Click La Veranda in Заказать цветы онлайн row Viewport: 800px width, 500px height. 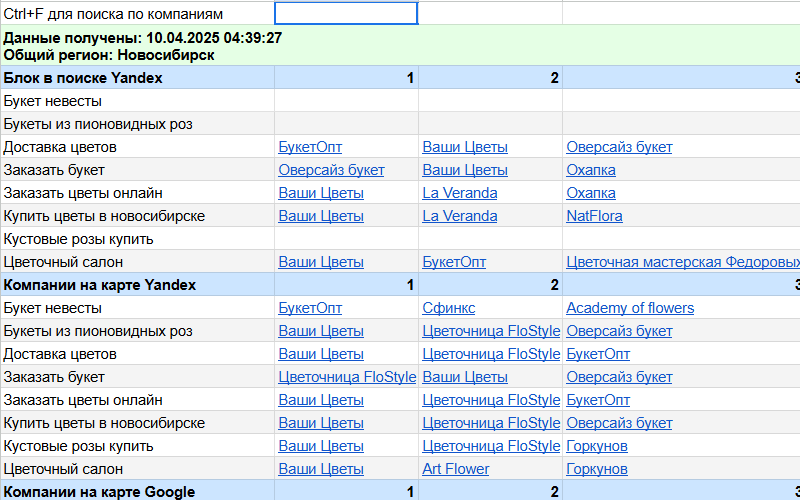pos(459,193)
